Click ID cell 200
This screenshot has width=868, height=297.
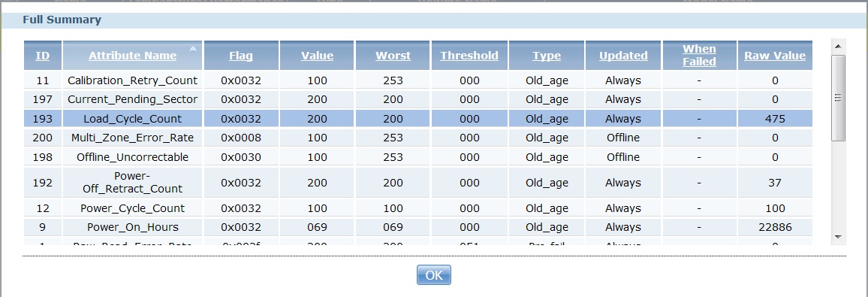coord(43,138)
